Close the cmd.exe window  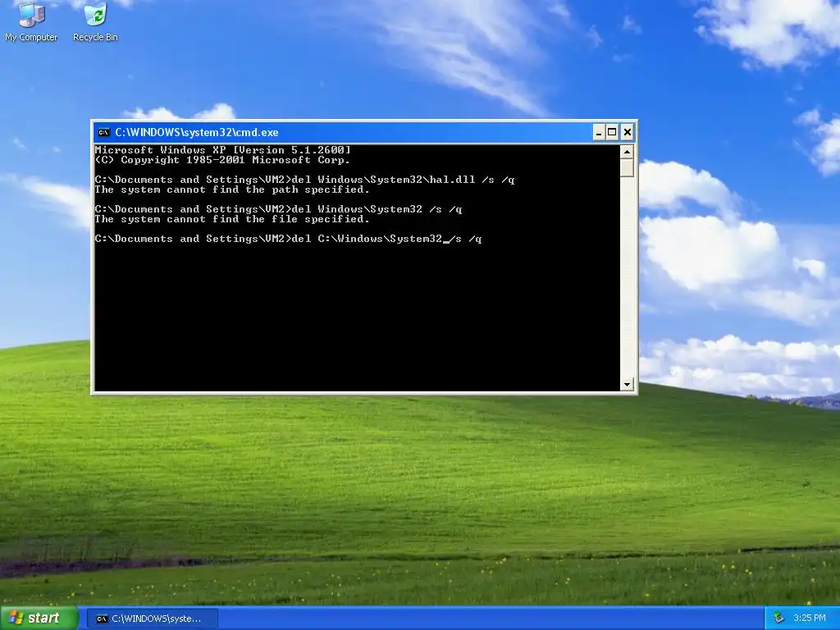pyautogui.click(x=628, y=132)
